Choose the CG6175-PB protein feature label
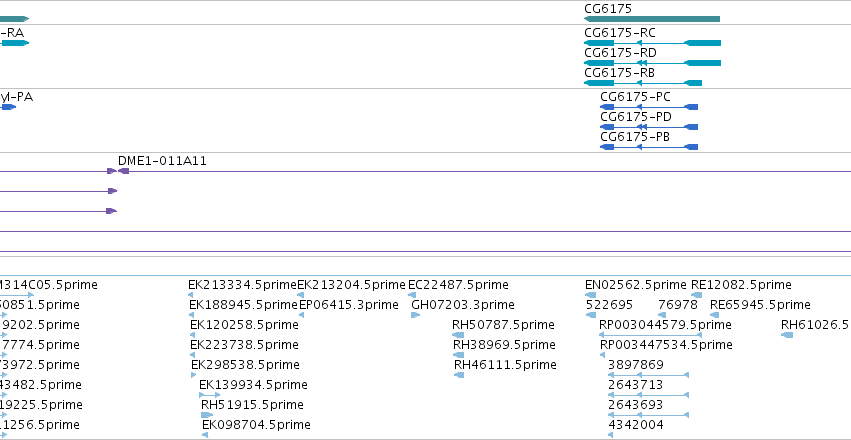 point(635,137)
